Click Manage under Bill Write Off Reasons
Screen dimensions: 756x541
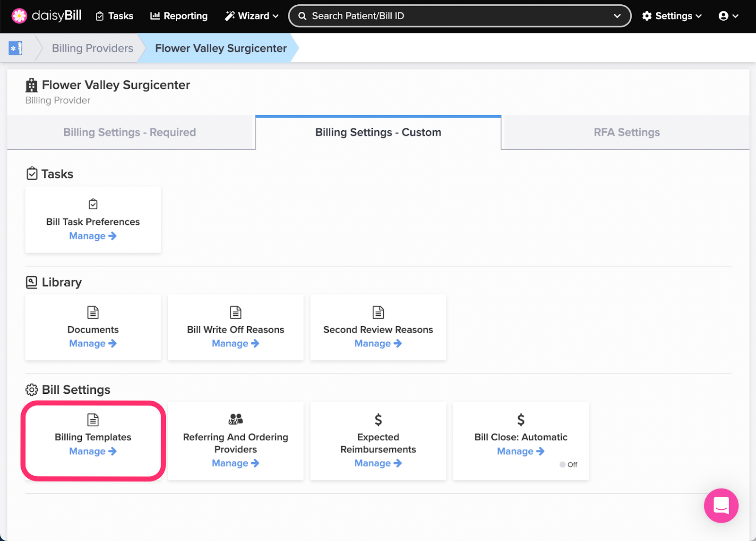[235, 344]
